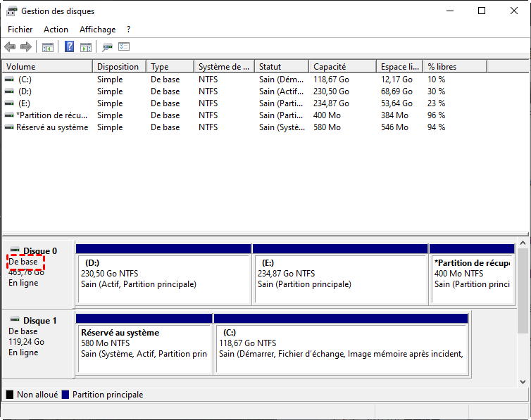The image size is (531, 420).
Task: Open the Affichage menu
Action: (97, 30)
